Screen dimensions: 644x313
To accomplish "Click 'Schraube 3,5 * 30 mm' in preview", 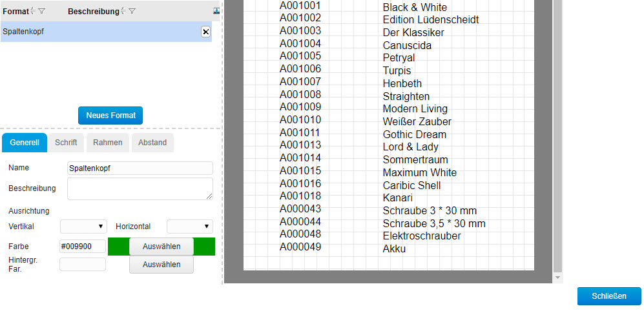I will point(434,223).
